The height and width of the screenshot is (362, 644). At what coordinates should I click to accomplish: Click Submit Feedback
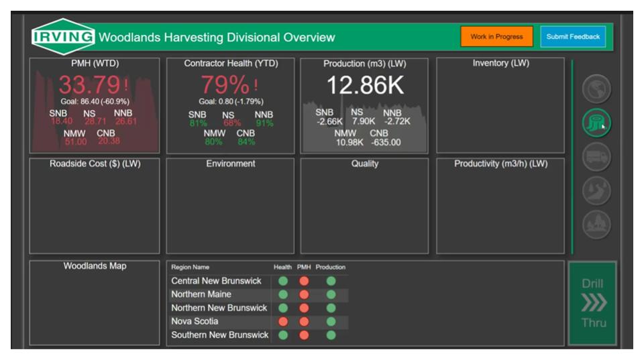[573, 36]
